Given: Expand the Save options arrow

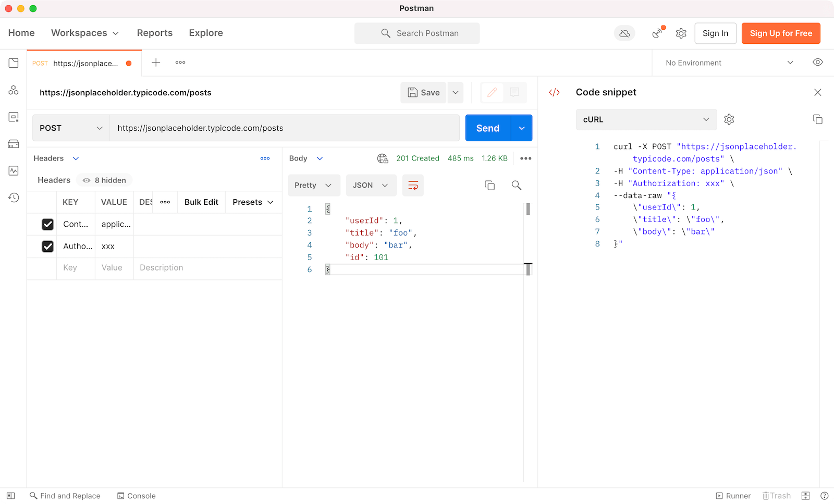Looking at the screenshot, I should click(x=456, y=92).
